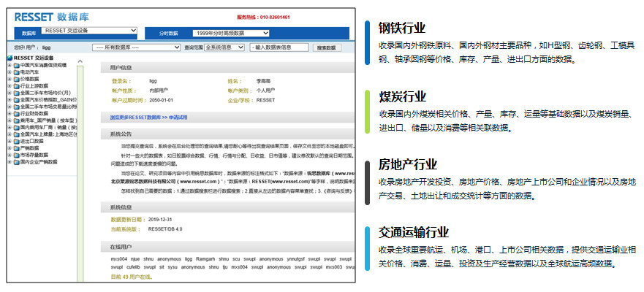644x292 pixels.
Task: Click the 个人用户 account category value
Action: (265, 91)
